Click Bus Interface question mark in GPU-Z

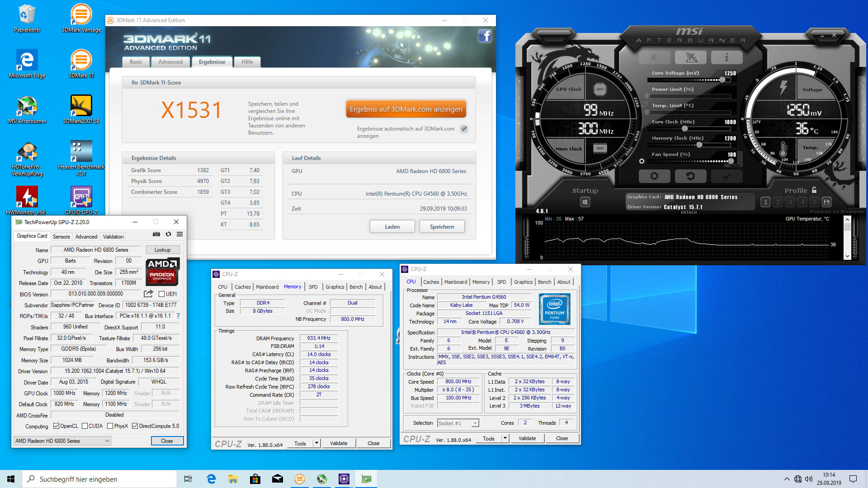[178, 316]
